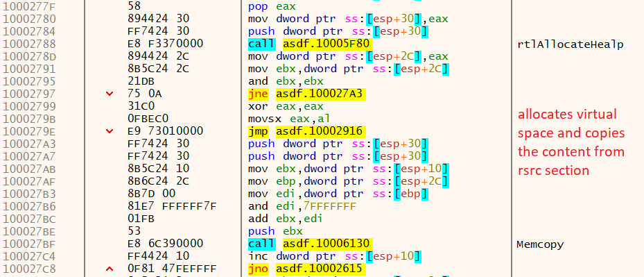The width and height of the screenshot is (644, 277).
Task: Select address 1000279B
Action: point(29,119)
